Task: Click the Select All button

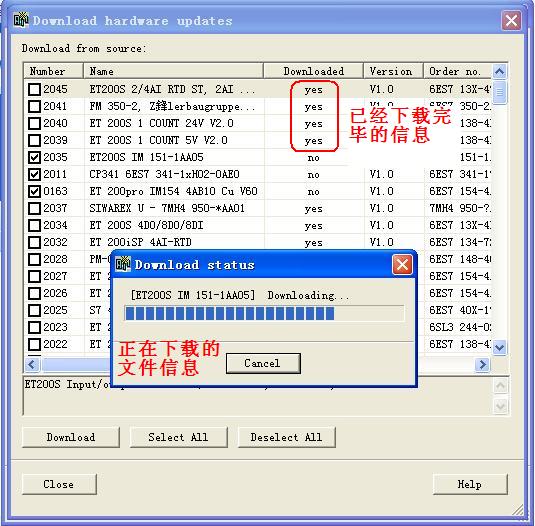Action: (x=178, y=437)
